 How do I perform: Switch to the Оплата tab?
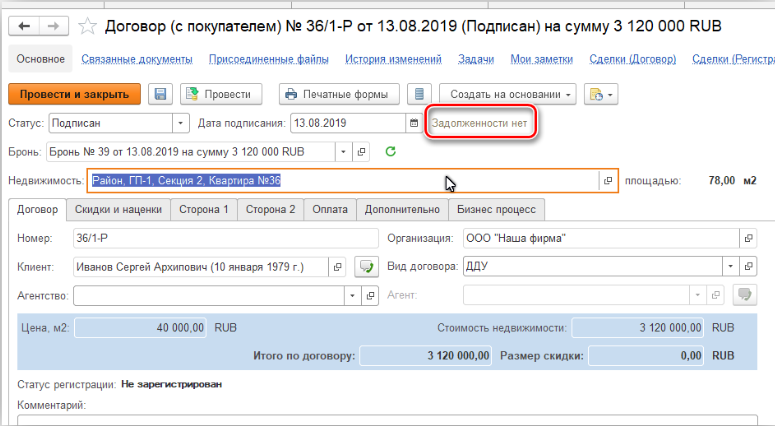(x=330, y=210)
